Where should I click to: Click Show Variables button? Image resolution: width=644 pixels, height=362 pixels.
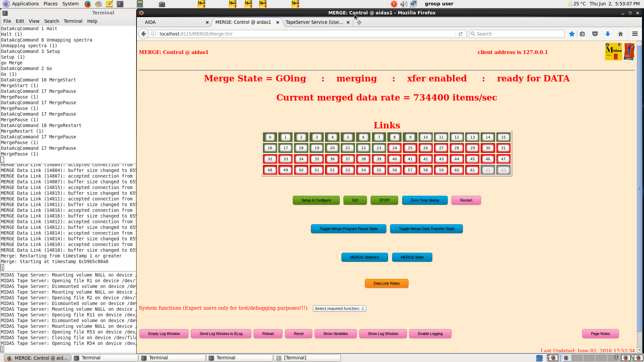click(335, 334)
